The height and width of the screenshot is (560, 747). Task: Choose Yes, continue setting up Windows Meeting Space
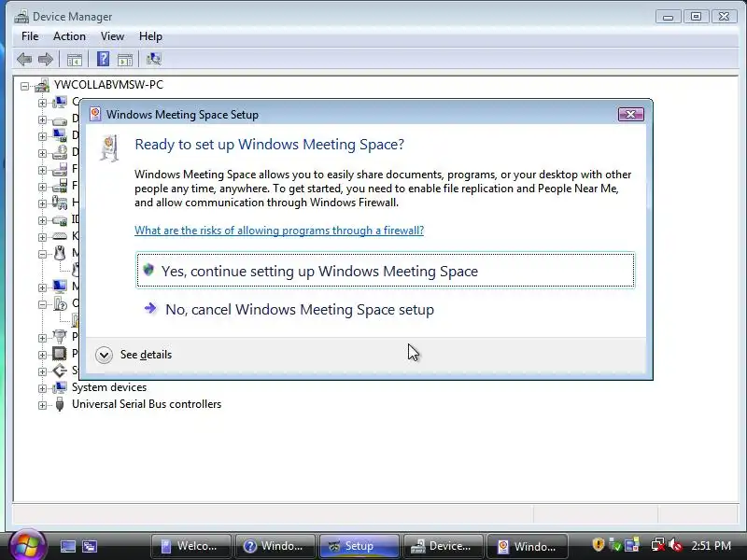[x=385, y=270]
